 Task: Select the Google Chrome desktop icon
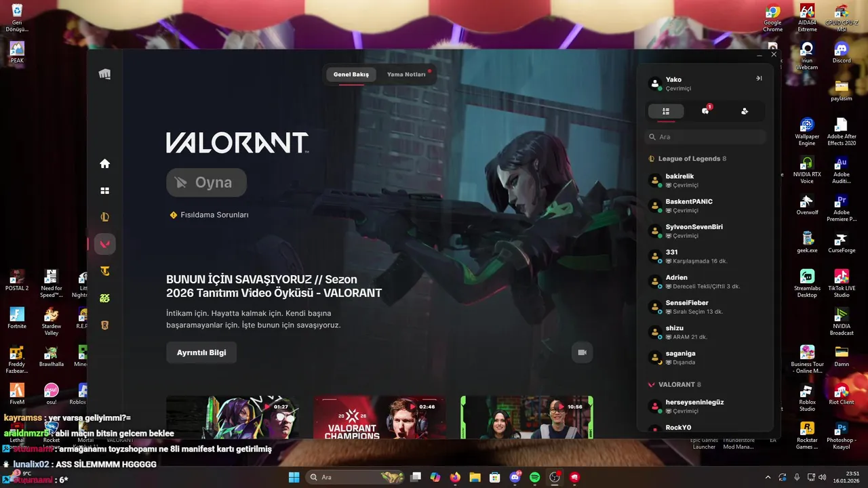point(773,18)
